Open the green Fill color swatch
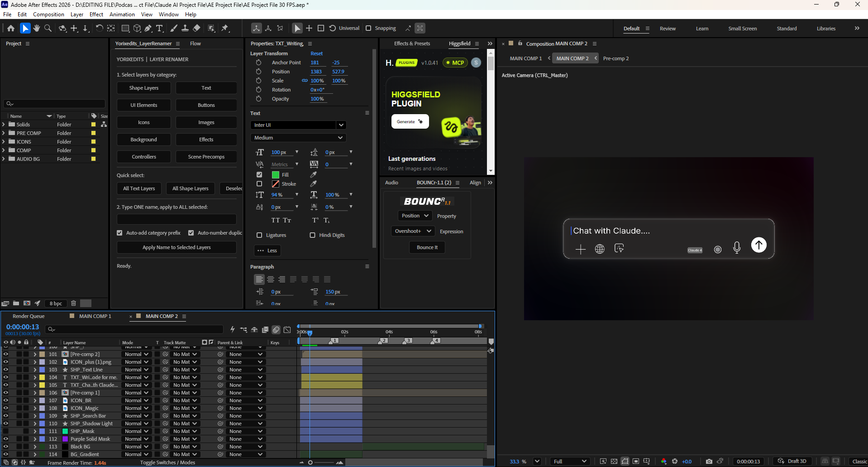Viewport: 868px width, 467px height. point(275,174)
